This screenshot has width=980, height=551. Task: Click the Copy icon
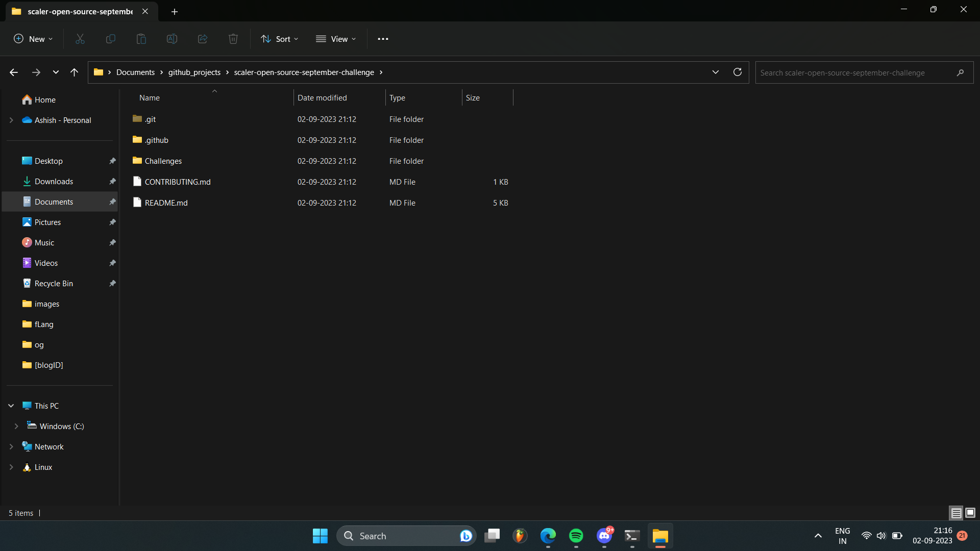pyautogui.click(x=110, y=39)
